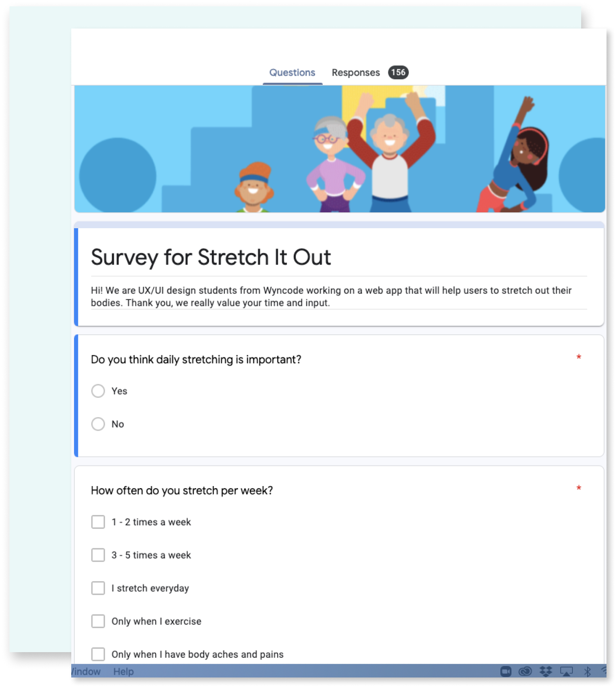Check the 3 - 5 times a week box
Image resolution: width=616 pixels, height=687 pixels.
click(98, 555)
